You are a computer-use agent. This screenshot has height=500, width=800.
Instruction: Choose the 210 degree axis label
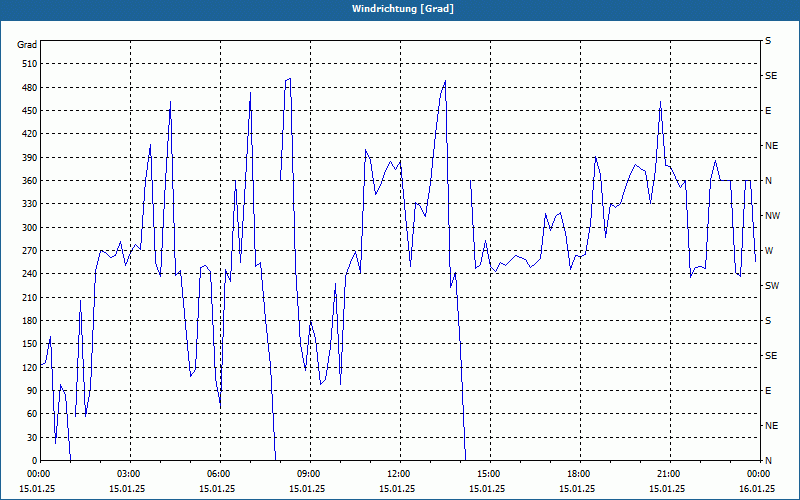coord(30,297)
